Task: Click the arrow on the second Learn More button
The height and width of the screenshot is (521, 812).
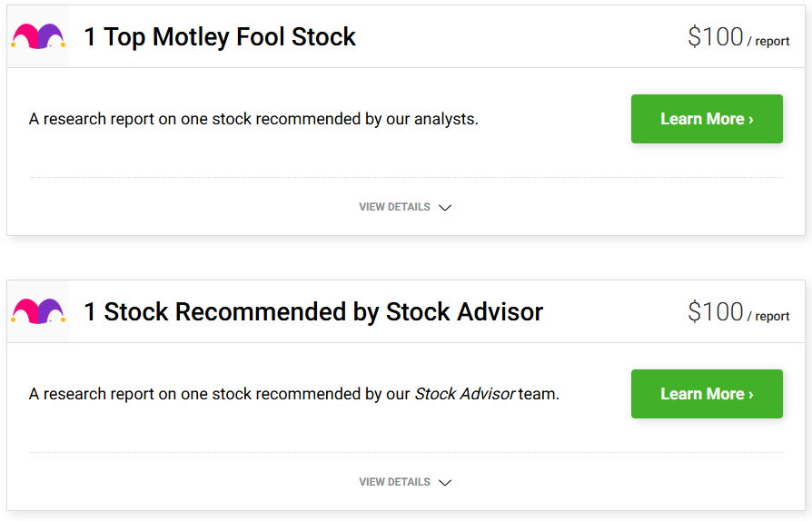Action: pos(751,395)
